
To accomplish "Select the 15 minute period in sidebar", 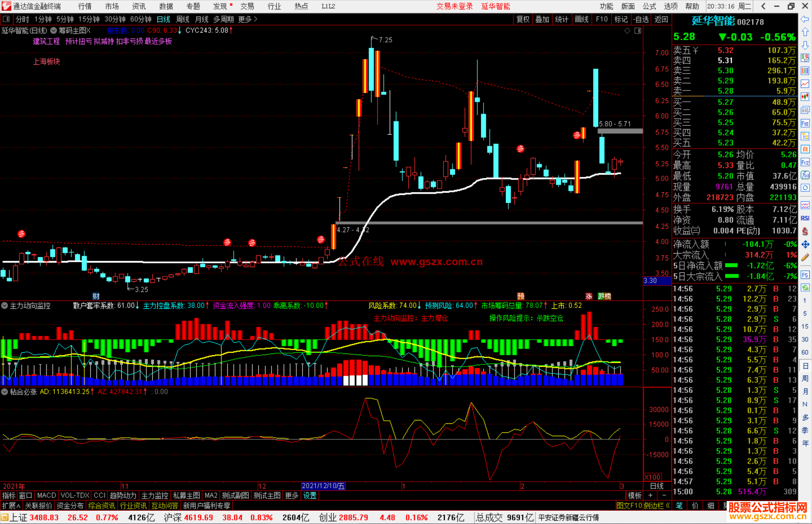I will 805,326.
